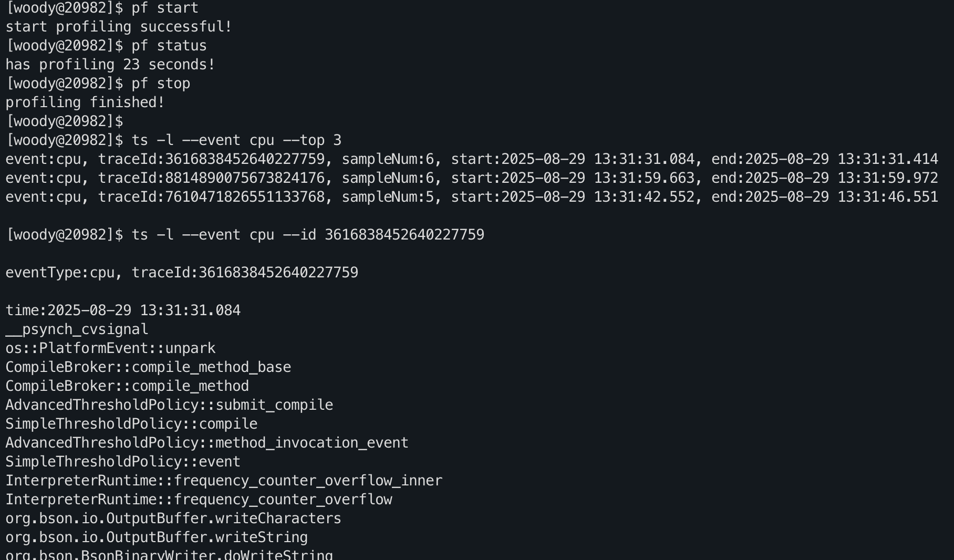954x560 pixels.
Task: Click the 'CompileBroker::compile_method_base' frame
Action: (148, 367)
